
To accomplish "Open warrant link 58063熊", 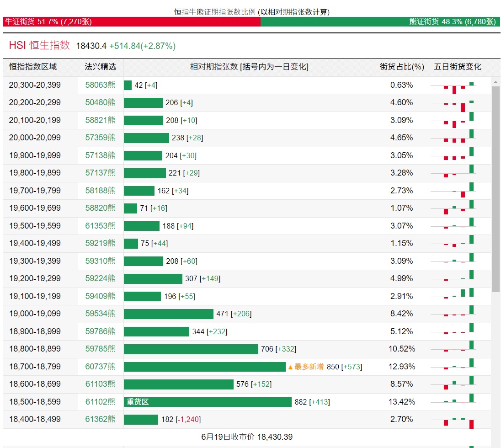I will (x=100, y=85).
